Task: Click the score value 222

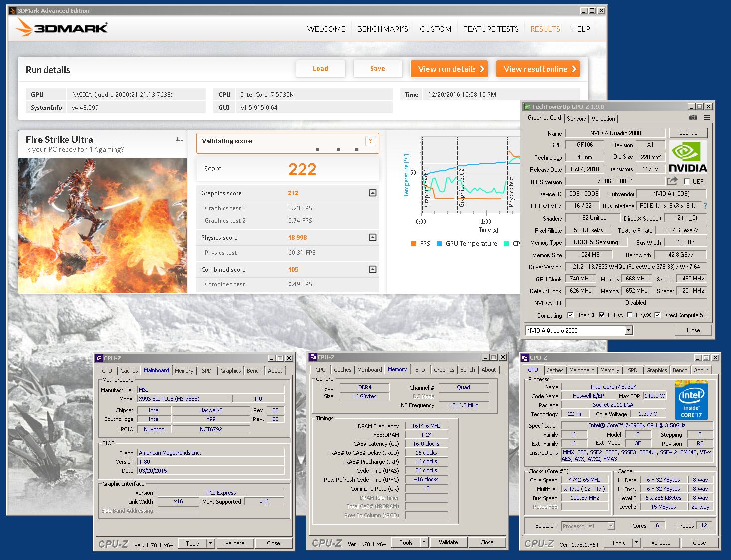Action: (302, 169)
